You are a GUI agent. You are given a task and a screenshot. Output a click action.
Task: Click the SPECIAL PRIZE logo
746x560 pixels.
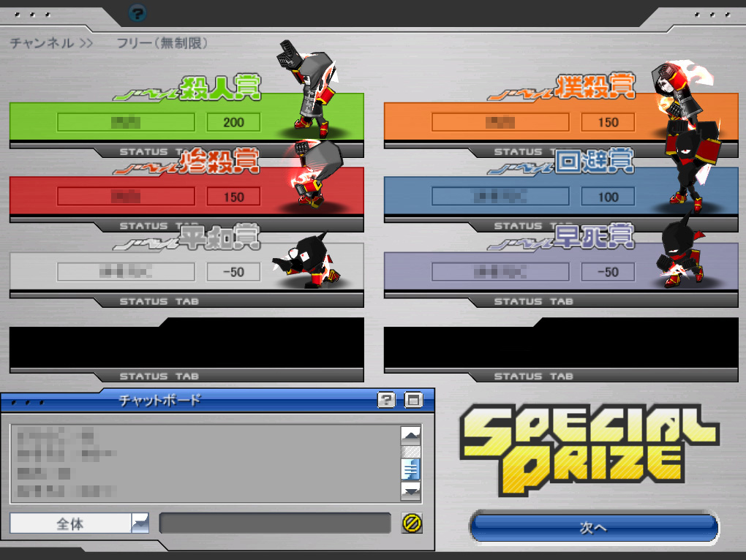[x=589, y=450]
